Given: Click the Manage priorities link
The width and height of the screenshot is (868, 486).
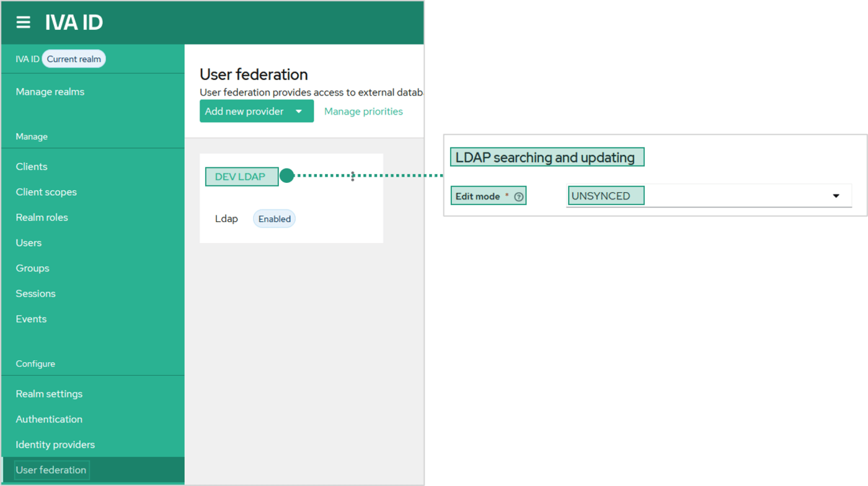Looking at the screenshot, I should [x=363, y=112].
